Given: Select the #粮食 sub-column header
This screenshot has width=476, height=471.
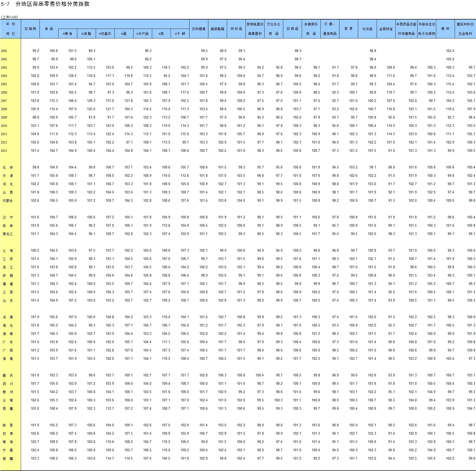Looking at the screenshot, I should tap(68, 34).
